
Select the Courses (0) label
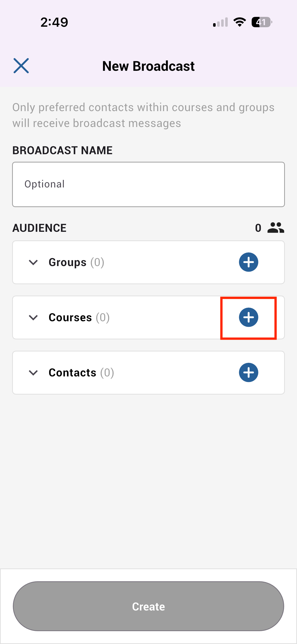click(79, 317)
